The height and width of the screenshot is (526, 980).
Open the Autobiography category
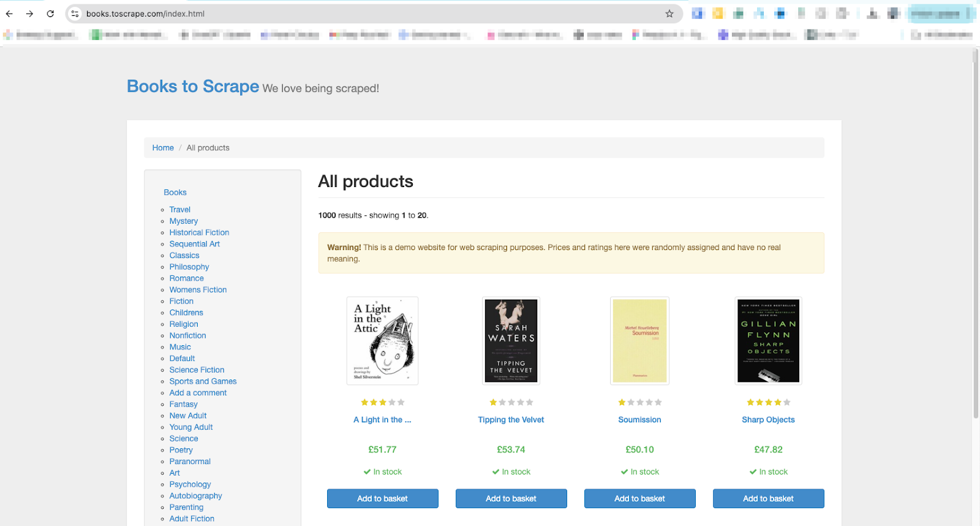click(195, 496)
